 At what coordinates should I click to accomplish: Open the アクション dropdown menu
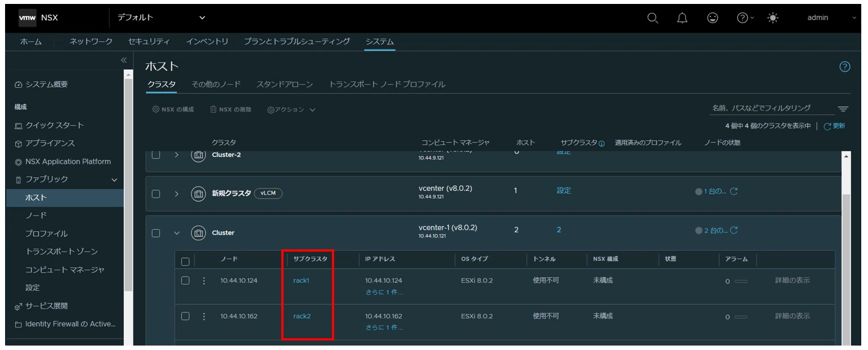coord(291,110)
